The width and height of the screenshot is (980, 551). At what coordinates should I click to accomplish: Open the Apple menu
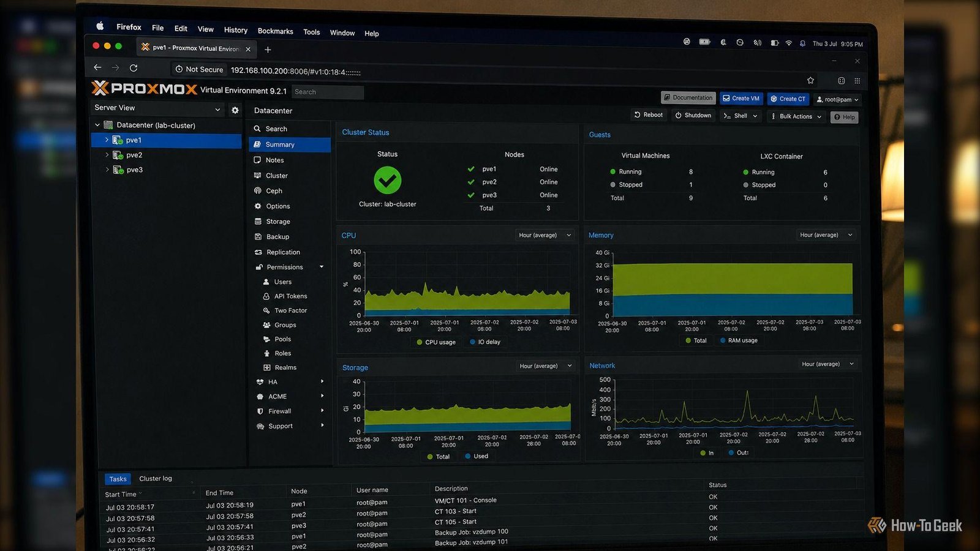tap(100, 26)
